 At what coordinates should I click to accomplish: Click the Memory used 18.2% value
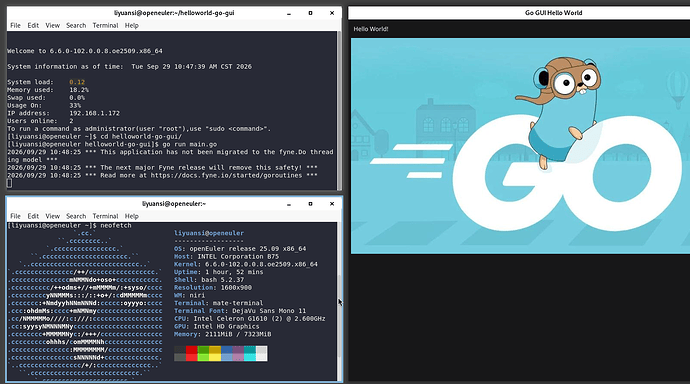click(x=79, y=90)
